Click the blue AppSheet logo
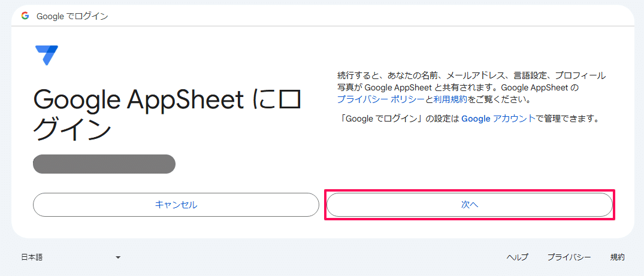The image size is (644, 276). pos(46,56)
